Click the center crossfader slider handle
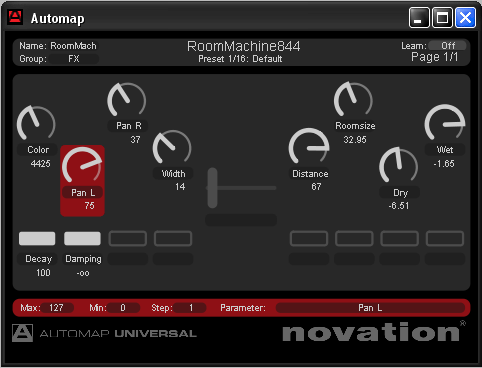The image size is (482, 368). (x=213, y=188)
